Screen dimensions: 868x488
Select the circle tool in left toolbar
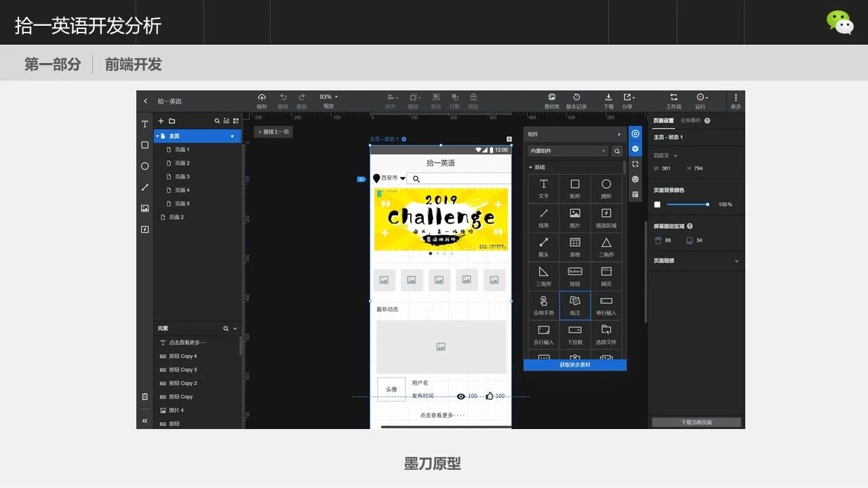pyautogui.click(x=144, y=166)
